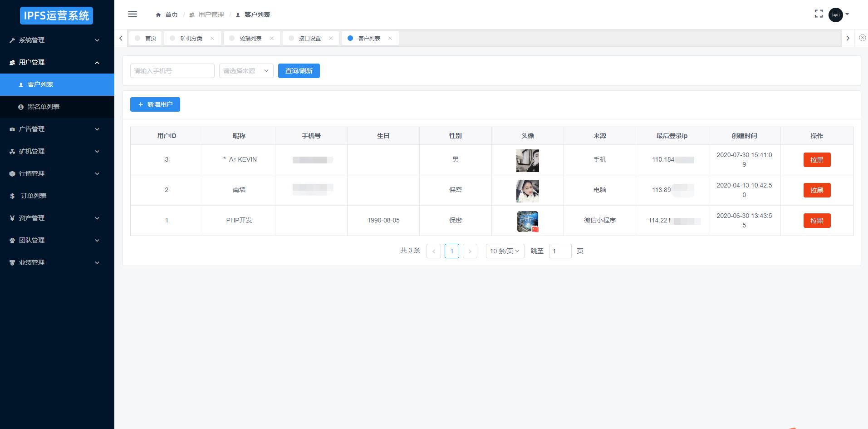Open the 请选择来源 source dropdown
Image resolution: width=868 pixels, height=429 pixels.
246,71
